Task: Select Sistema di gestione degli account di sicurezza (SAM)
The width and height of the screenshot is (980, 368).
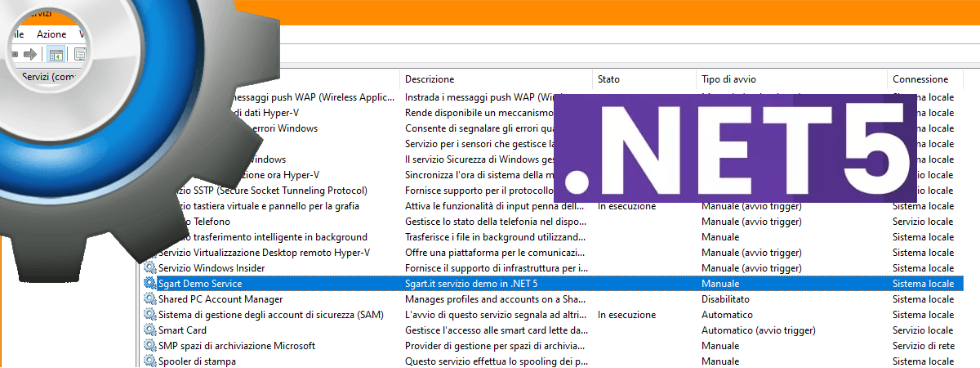Action: pos(270,315)
